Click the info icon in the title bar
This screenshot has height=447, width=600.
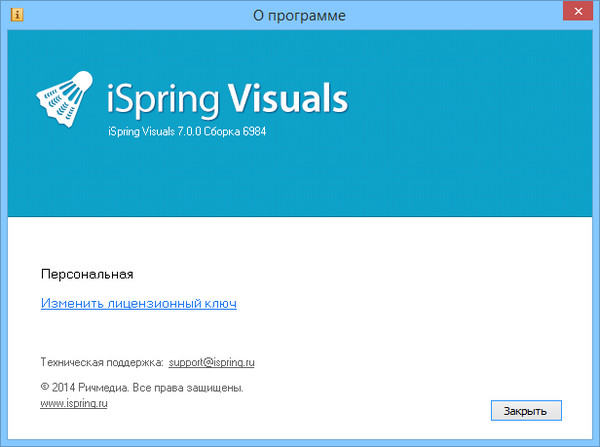tap(17, 15)
